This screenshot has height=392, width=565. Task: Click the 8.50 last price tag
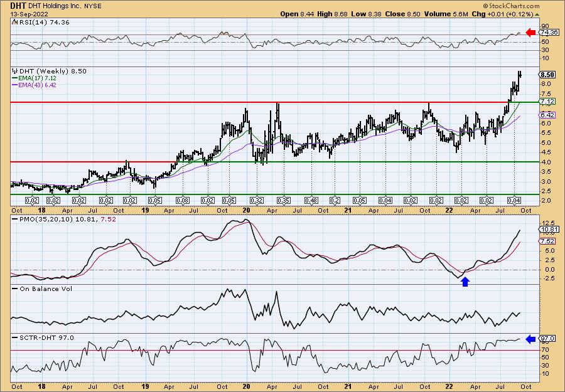pyautogui.click(x=547, y=75)
